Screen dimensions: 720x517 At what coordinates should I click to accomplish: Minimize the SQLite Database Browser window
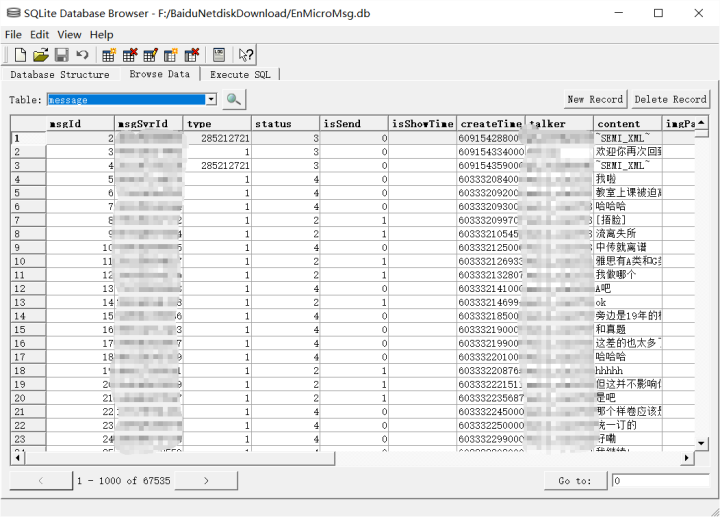[619, 13]
